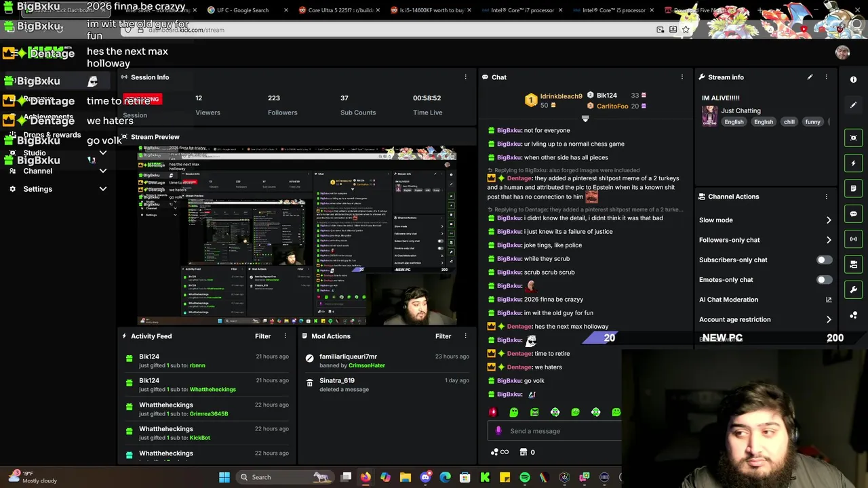Viewport: 868px width, 488px height.
Task: Click the Stream Preview video
Action: 297,236
